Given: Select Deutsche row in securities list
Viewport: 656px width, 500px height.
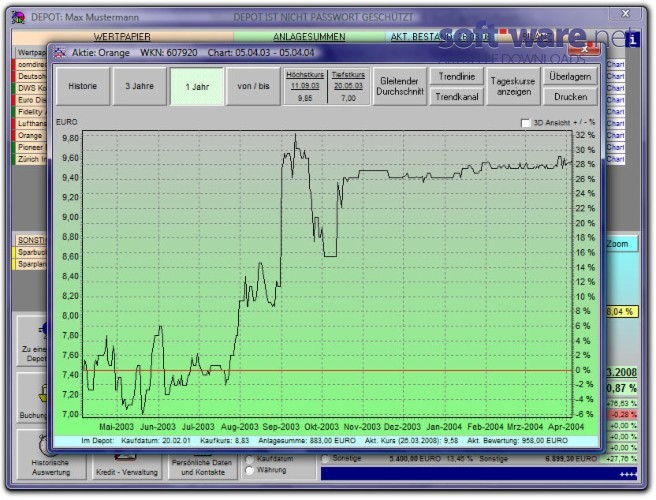Looking at the screenshot, I should coord(31,76).
